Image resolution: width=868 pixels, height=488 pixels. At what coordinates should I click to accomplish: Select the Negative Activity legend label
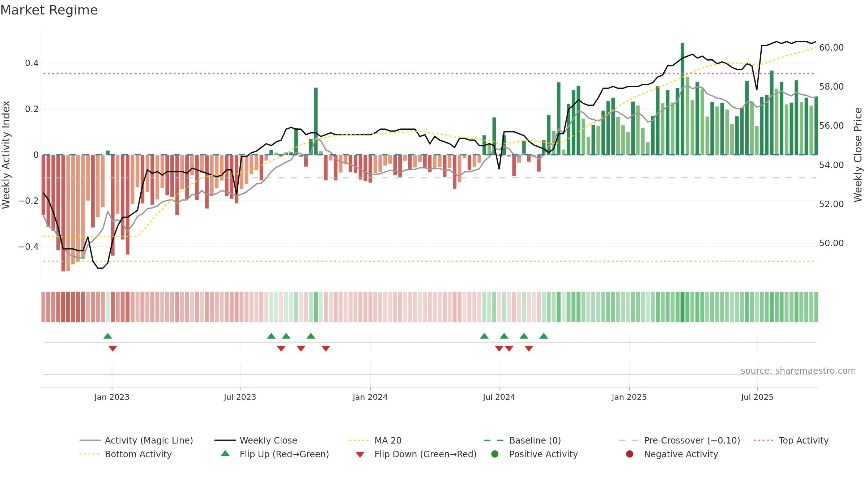681,454
